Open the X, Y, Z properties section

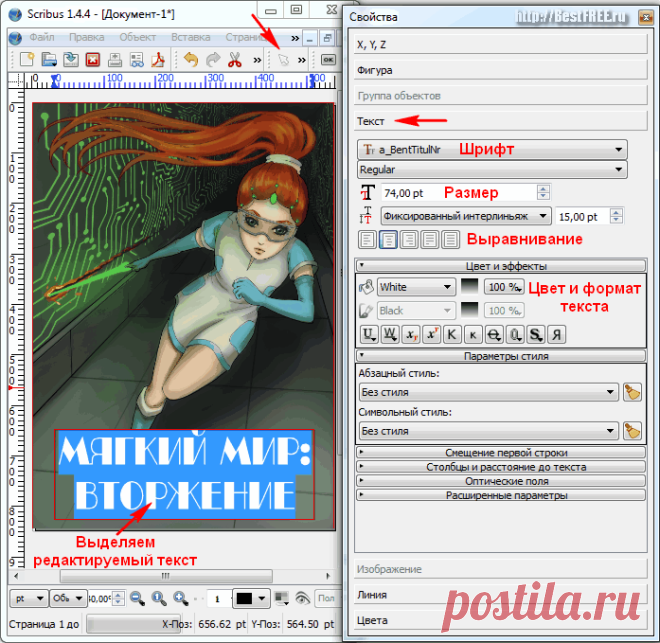pyautogui.click(x=500, y=45)
